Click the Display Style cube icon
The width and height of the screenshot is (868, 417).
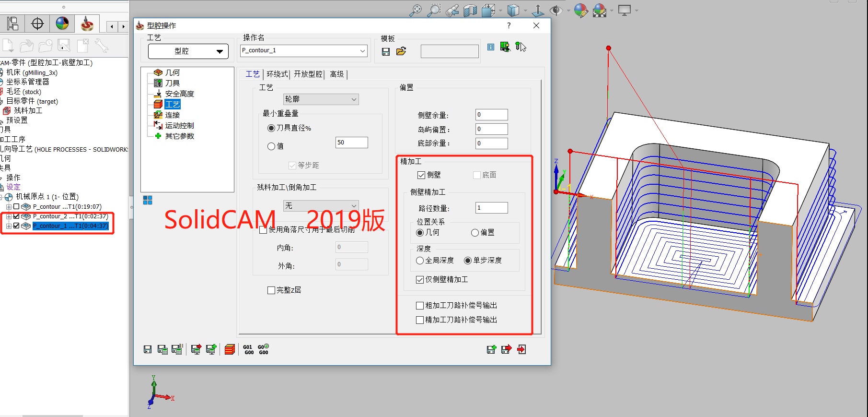pos(513,10)
